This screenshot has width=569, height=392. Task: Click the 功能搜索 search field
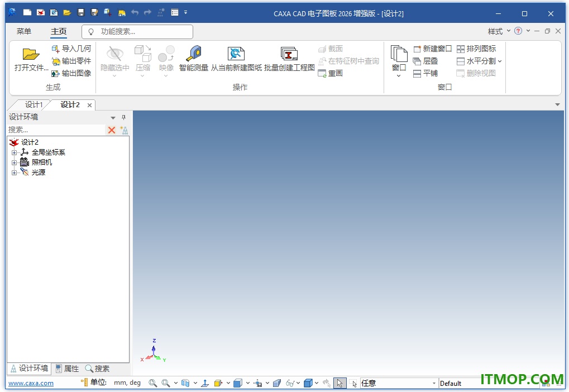pyautogui.click(x=137, y=32)
